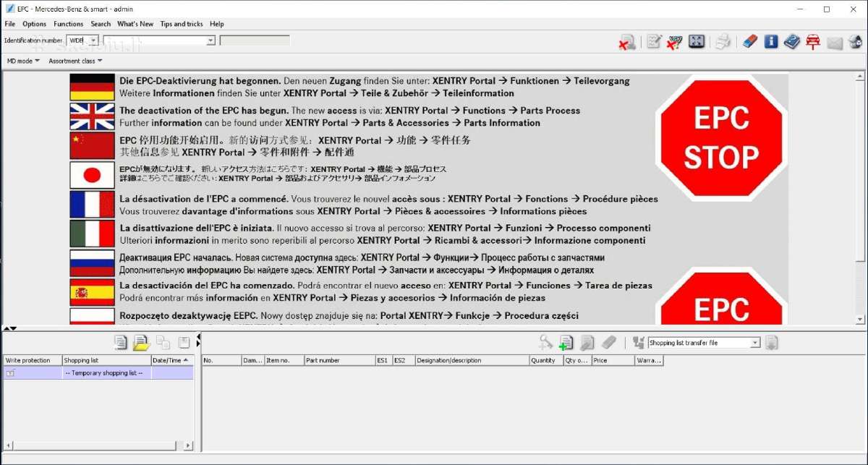868x465 pixels.
Task: Open the blue information icon
Action: point(771,42)
